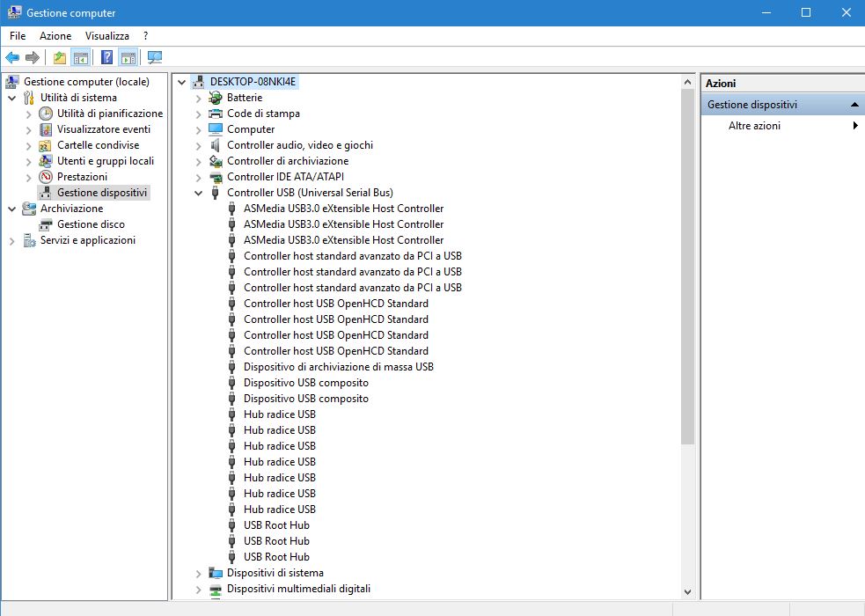The height and width of the screenshot is (616, 865).
Task: Open the Visualizza menu
Action: coord(107,36)
